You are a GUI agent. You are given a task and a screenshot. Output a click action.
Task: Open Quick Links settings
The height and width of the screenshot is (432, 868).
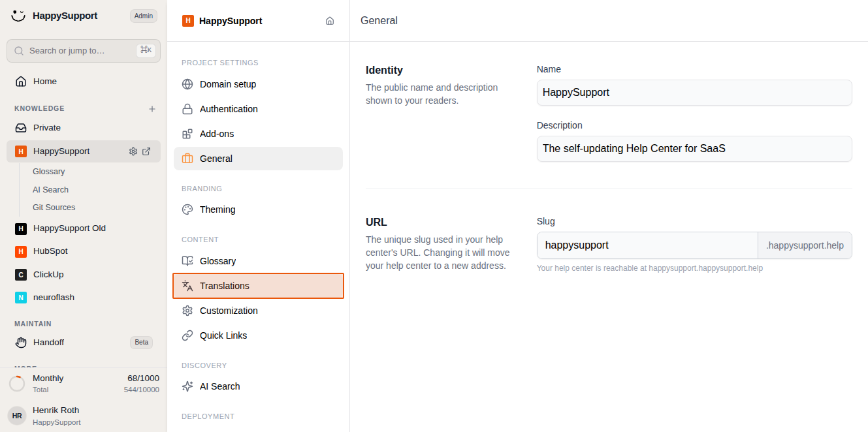(258, 335)
